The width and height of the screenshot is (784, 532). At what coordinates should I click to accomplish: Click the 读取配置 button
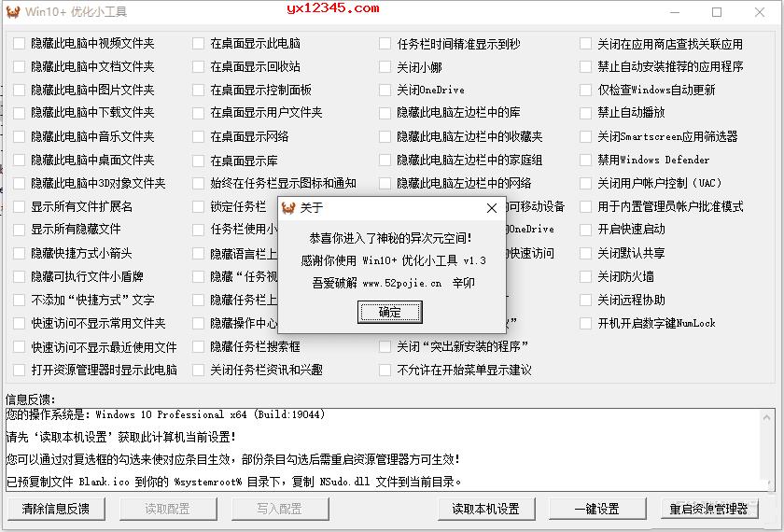168,509
